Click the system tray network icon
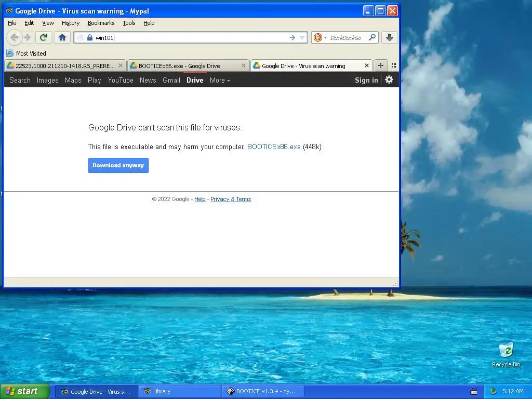532x399 pixels. click(494, 392)
